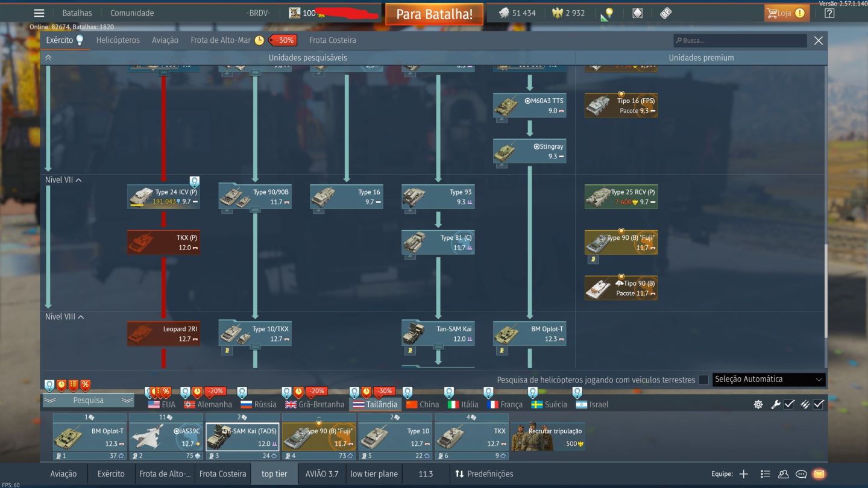Viewport: 868px width, 488px height.
Task: Click the Silver Lions balance 51 434
Action: (x=517, y=13)
